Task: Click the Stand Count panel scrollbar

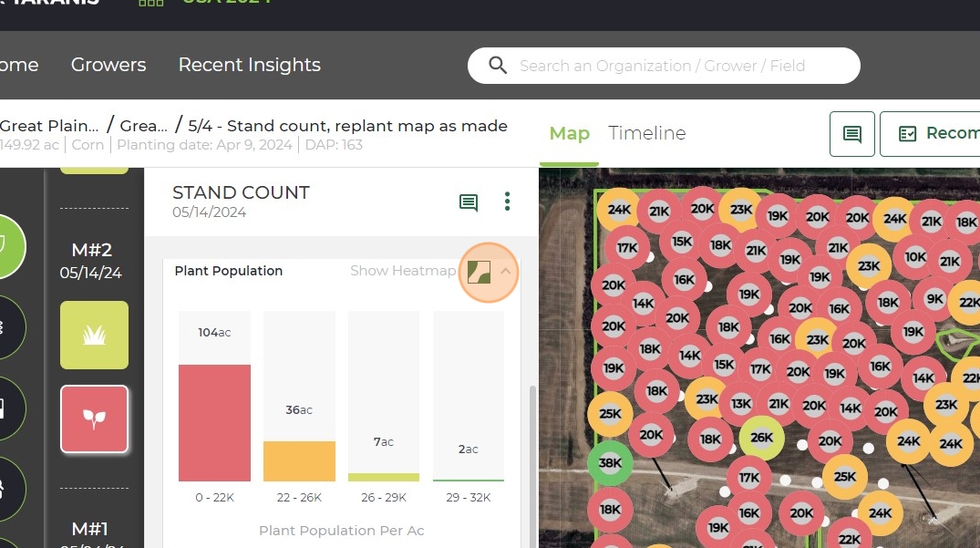Action: 532,467
